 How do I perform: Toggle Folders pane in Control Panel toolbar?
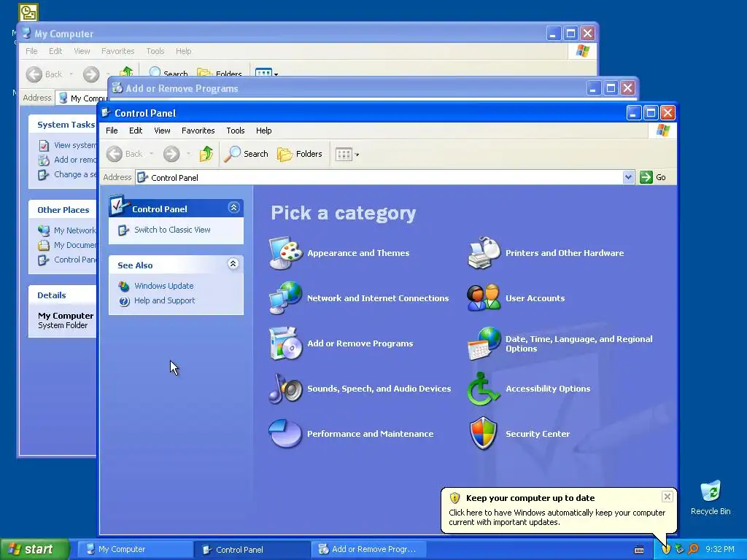[x=300, y=154]
